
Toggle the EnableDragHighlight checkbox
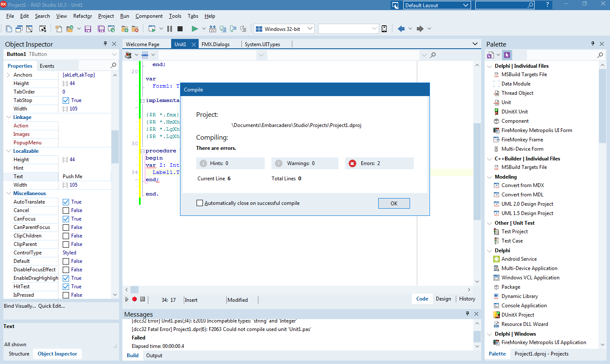pos(66,278)
